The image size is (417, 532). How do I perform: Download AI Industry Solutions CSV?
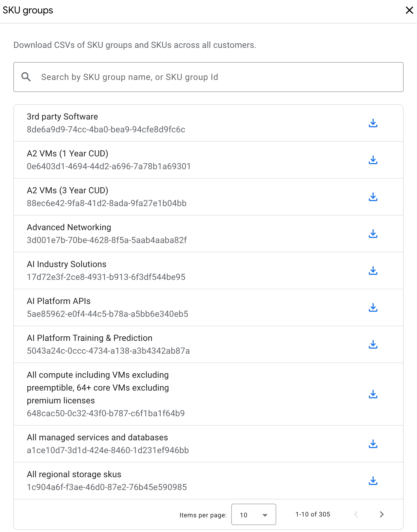pyautogui.click(x=373, y=271)
